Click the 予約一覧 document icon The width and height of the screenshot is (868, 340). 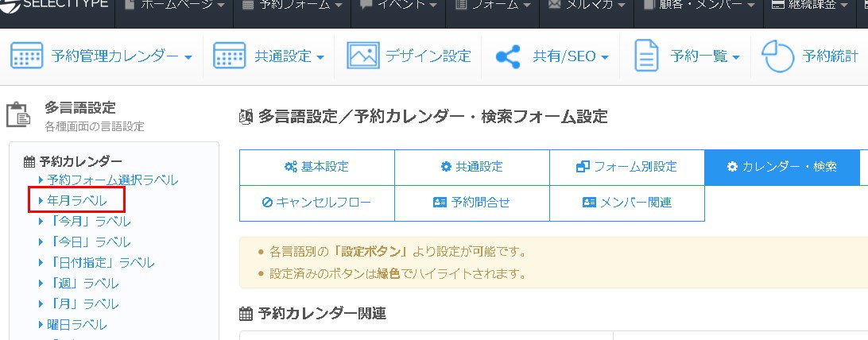(646, 56)
